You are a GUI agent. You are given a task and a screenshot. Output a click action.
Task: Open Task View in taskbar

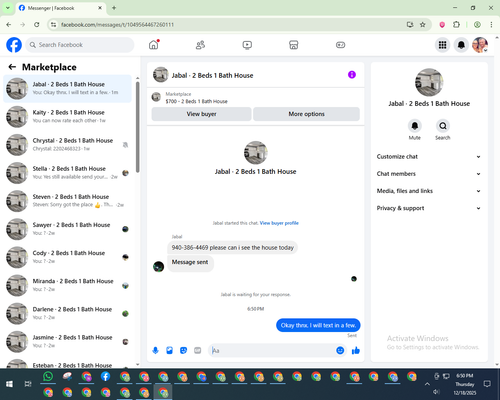[x=28, y=384]
